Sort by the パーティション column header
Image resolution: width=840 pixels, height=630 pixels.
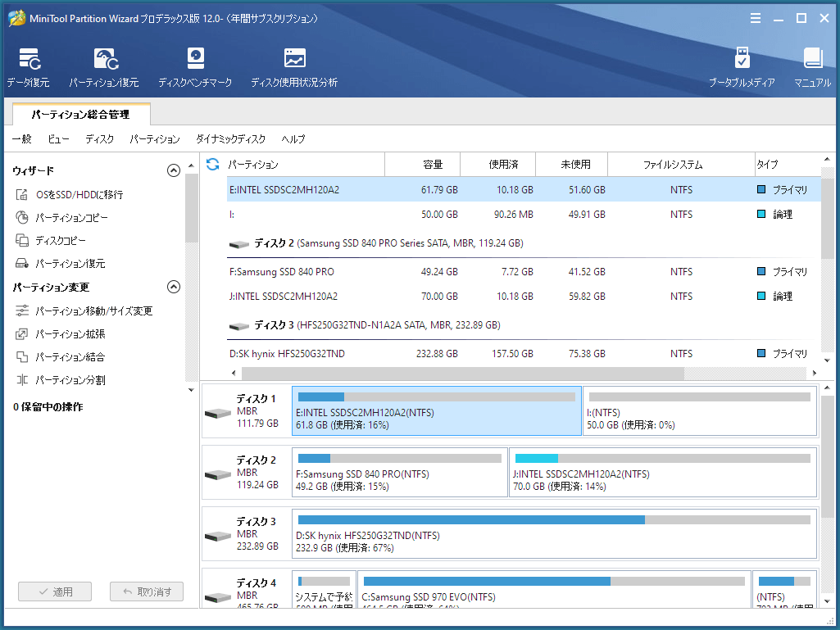click(x=304, y=165)
